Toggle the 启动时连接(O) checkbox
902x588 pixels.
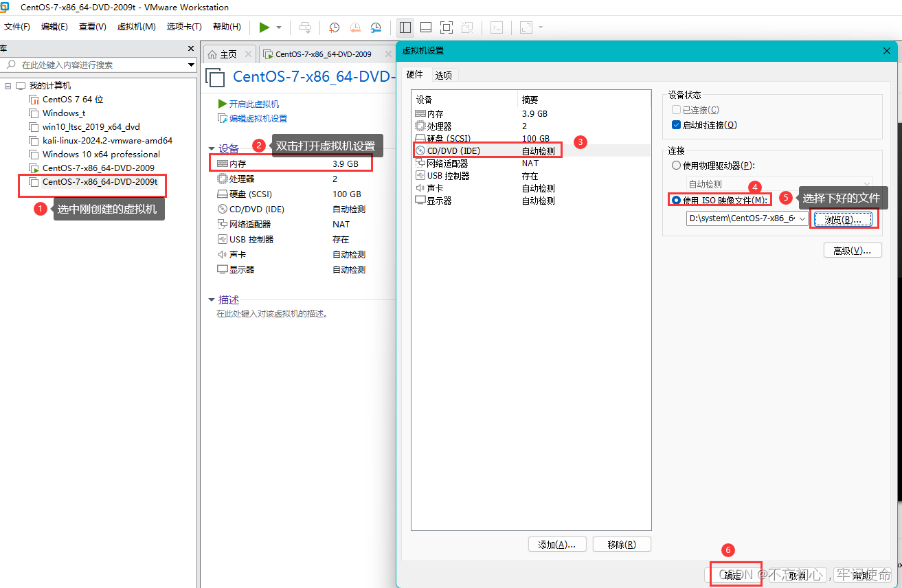click(676, 125)
